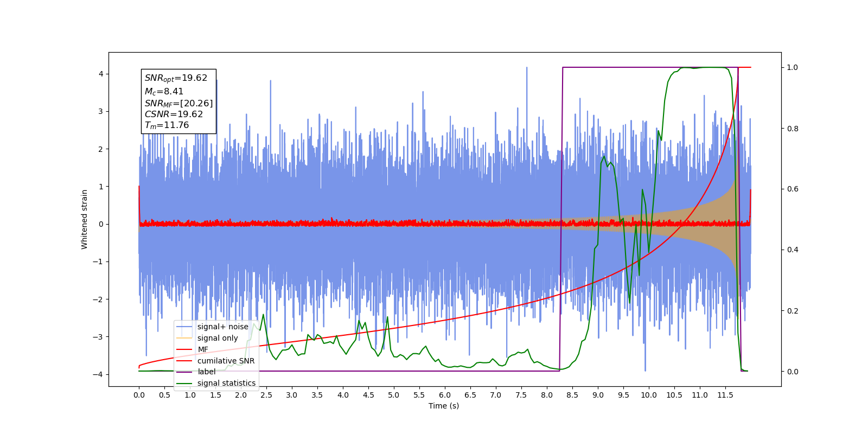This screenshot has height=434, width=868.
Task: Click the SNRMF=[20.26] annotation
Action: pyautogui.click(x=178, y=103)
